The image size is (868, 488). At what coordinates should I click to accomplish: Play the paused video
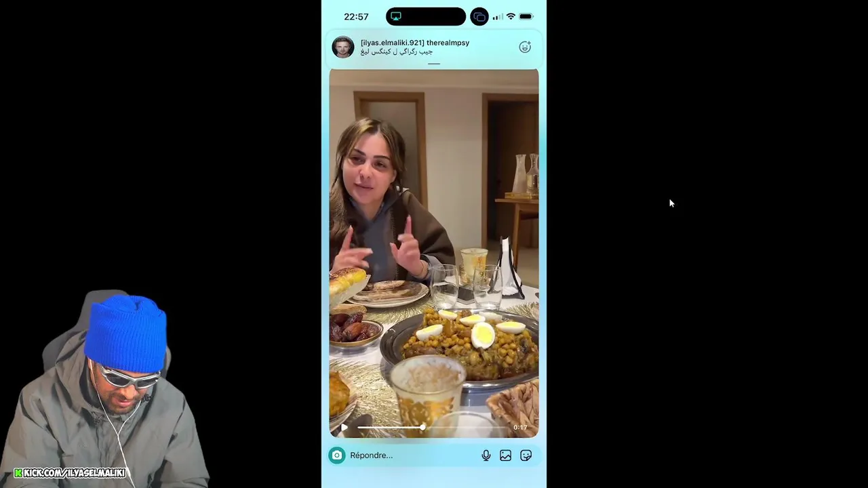344,428
